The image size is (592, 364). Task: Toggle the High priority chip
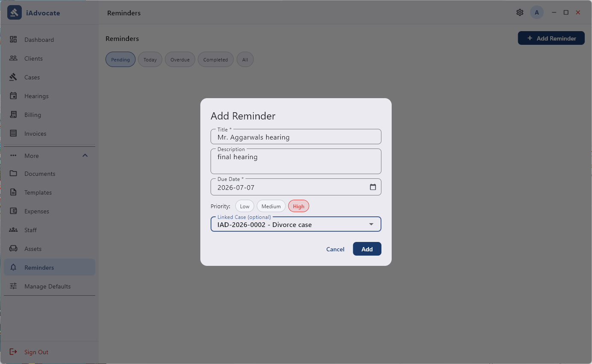pyautogui.click(x=299, y=206)
